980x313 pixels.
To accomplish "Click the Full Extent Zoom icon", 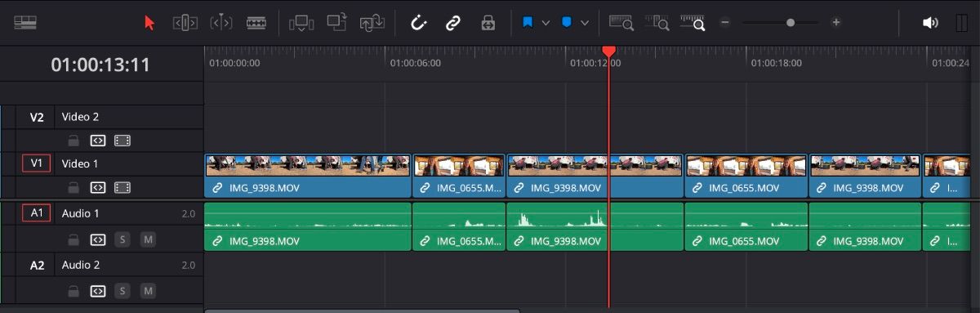I will click(621, 23).
